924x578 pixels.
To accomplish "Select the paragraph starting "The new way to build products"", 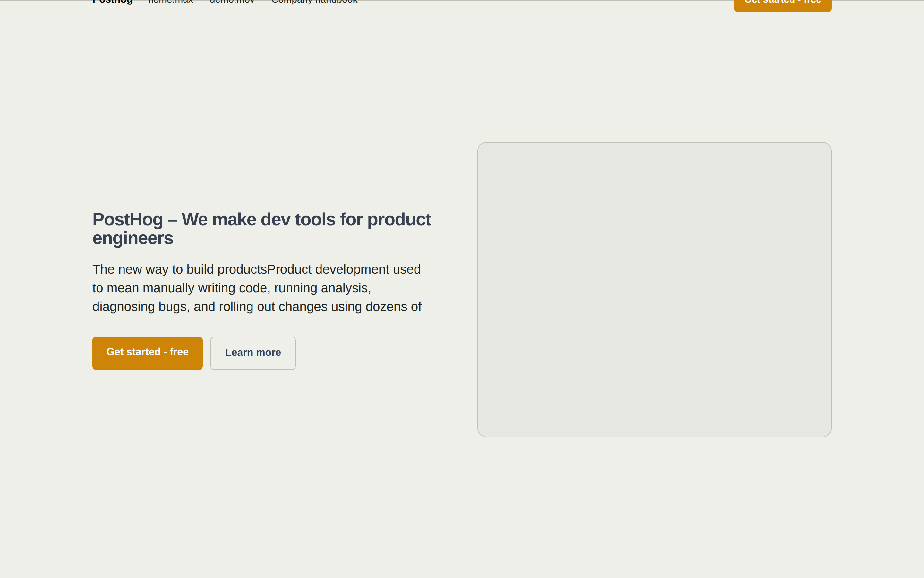I will pos(257,288).
